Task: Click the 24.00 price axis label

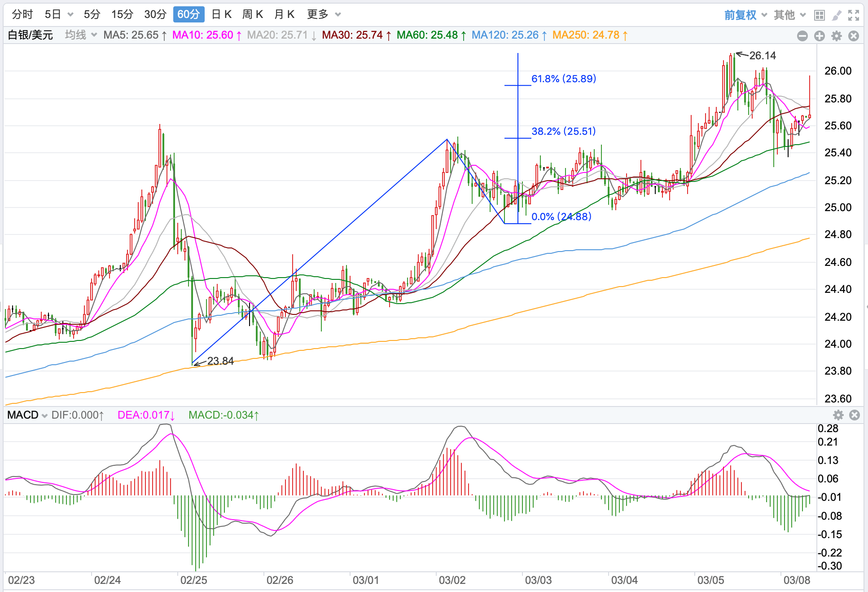Action: pos(838,344)
